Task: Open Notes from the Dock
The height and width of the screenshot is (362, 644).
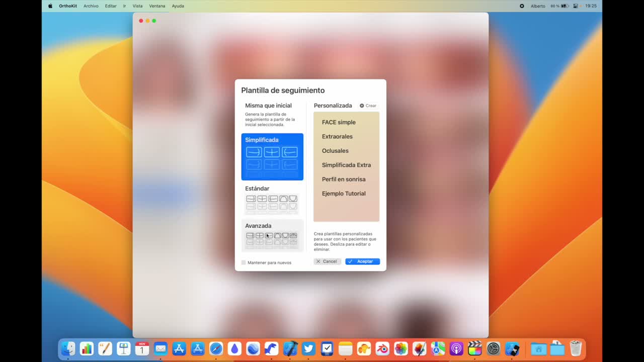Action: point(345,348)
